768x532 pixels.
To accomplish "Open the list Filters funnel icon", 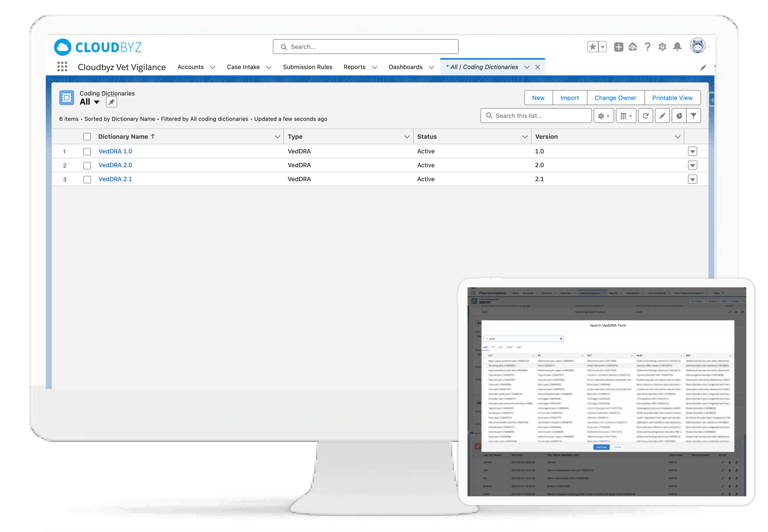I will coord(693,116).
